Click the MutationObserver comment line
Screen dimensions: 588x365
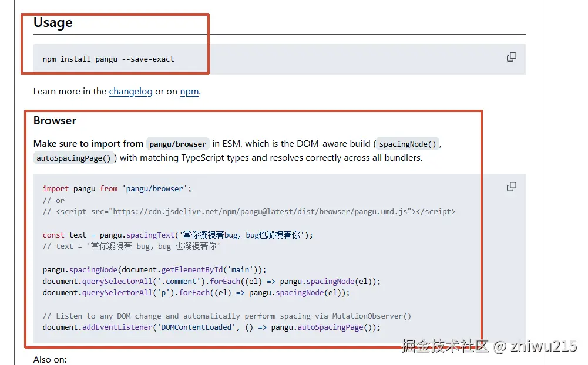[227, 316]
